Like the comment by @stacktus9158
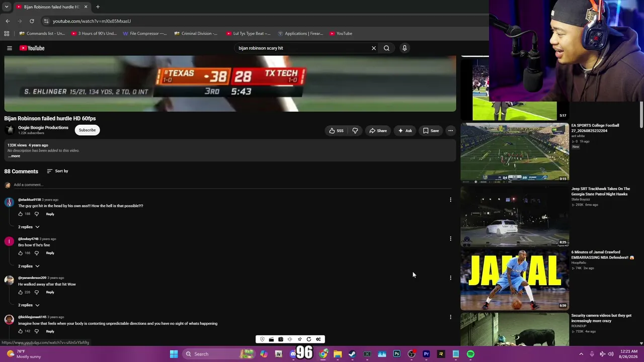This screenshot has height=362, width=644. (x=21, y=214)
